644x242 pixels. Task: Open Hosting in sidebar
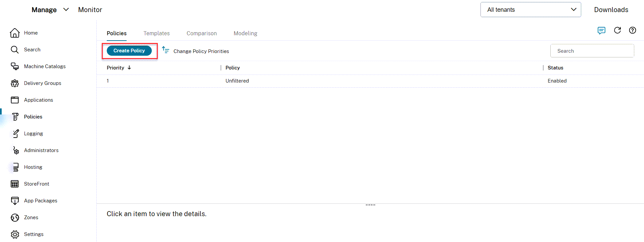[x=33, y=167]
